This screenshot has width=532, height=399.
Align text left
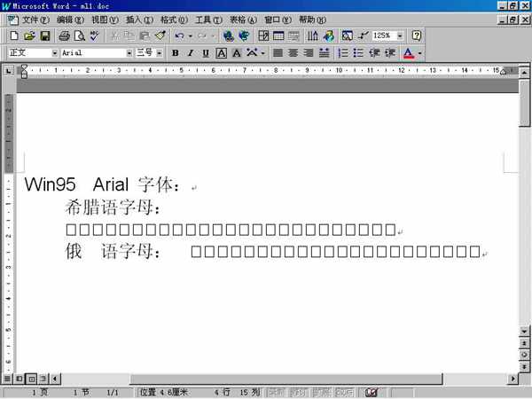(278, 53)
